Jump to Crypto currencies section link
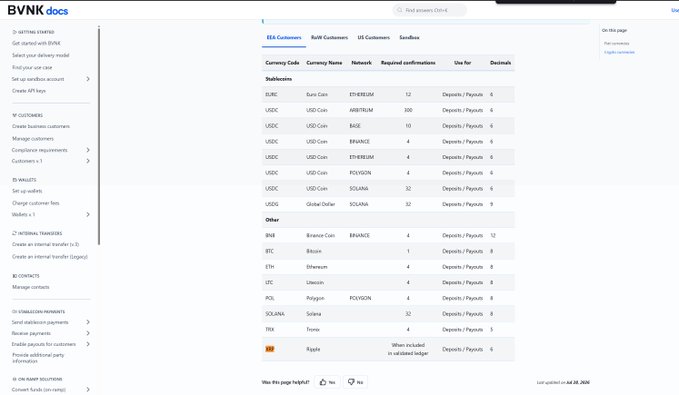 [x=619, y=52]
